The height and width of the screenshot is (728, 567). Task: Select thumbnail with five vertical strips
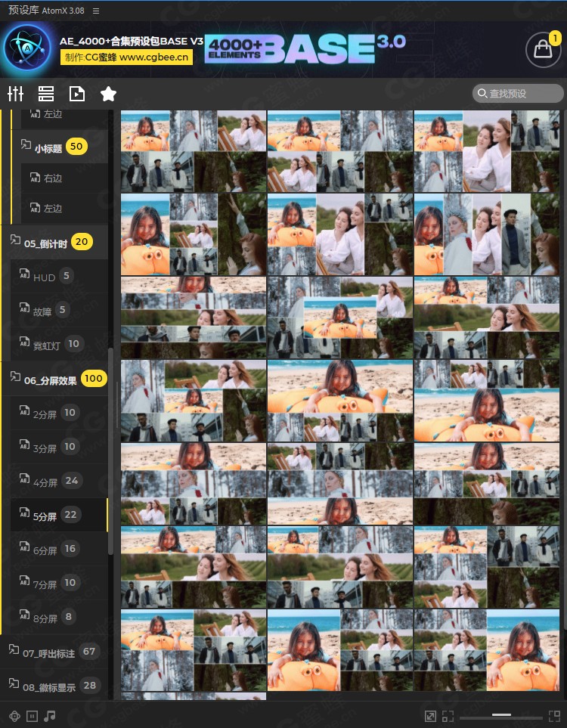[487, 234]
